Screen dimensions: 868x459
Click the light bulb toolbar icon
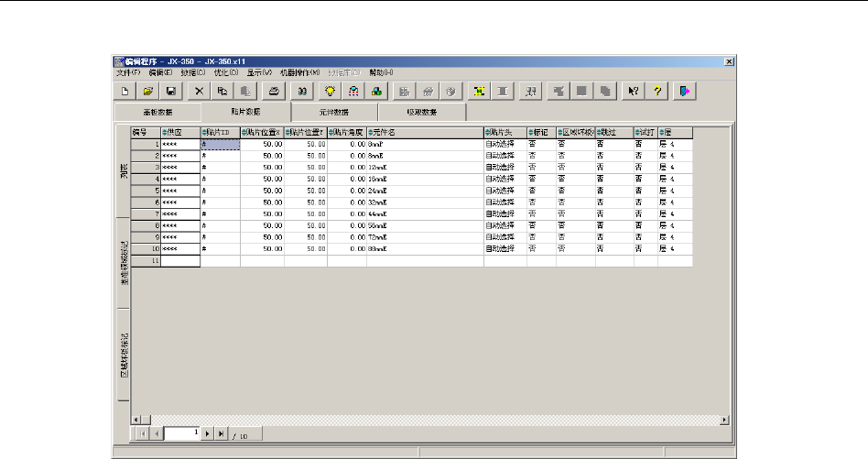click(x=331, y=91)
